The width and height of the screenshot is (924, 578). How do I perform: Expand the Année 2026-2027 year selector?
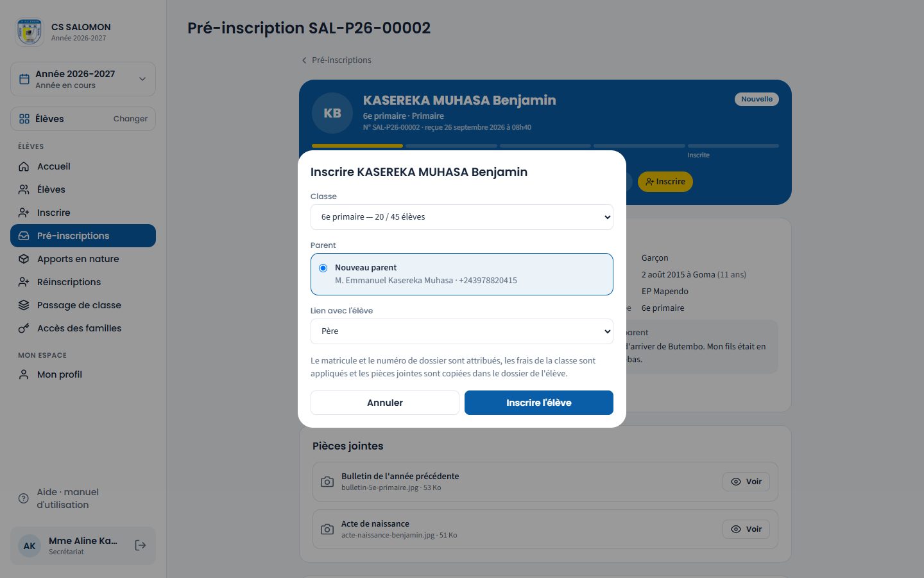pos(83,79)
